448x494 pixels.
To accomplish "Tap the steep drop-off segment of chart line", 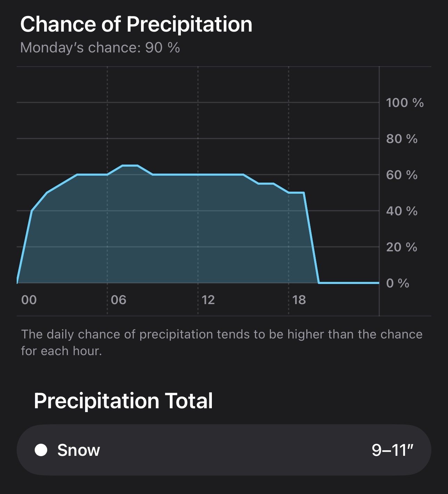I will pos(312,238).
